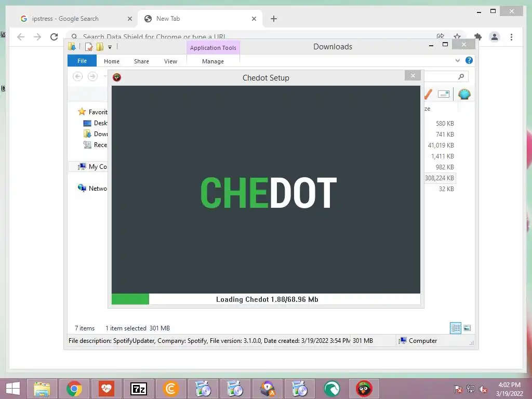The image size is (532, 399).
Task: Open the browser profile avatar menu
Action: [495, 37]
